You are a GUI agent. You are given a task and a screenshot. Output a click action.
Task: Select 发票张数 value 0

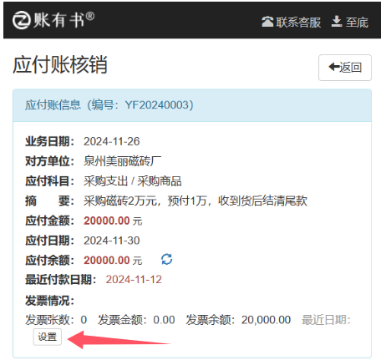point(84,320)
